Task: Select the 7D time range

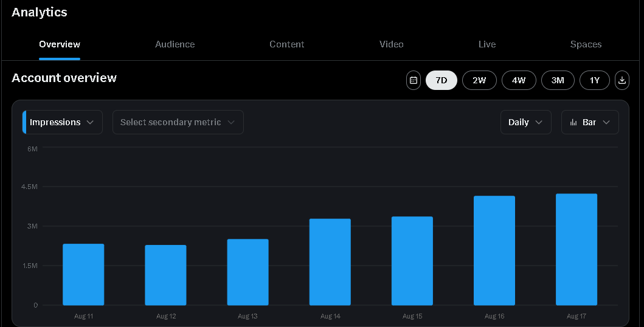Action: point(441,80)
